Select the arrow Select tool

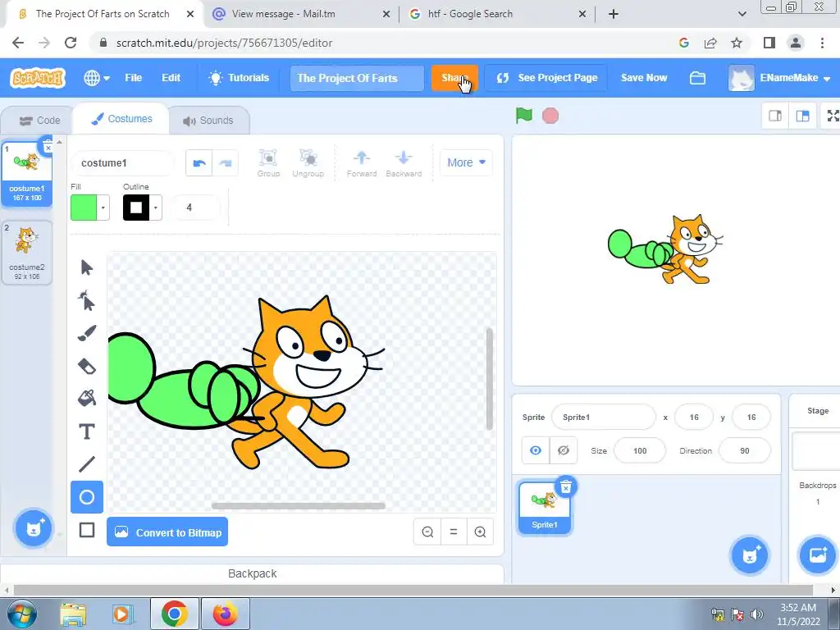tap(87, 267)
